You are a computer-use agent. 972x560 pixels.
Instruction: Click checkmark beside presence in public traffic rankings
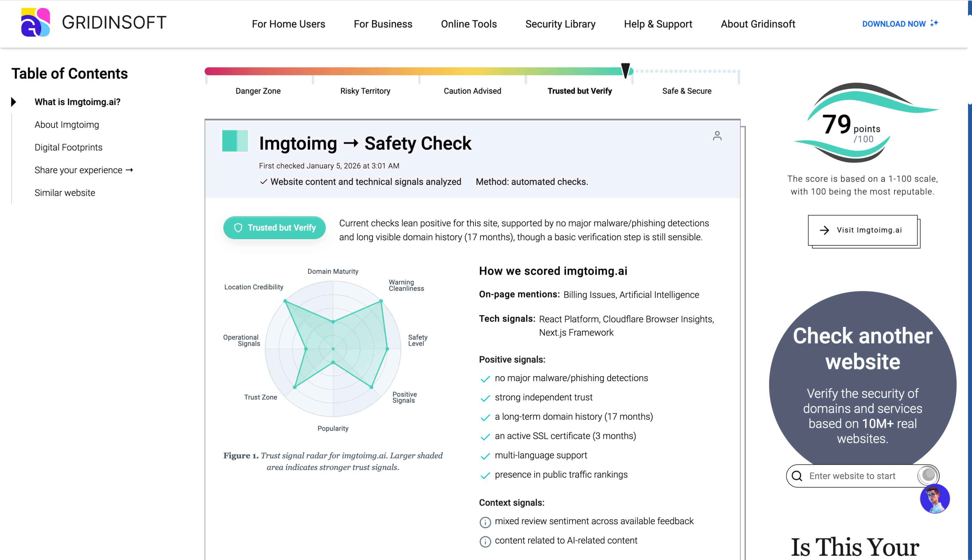click(485, 475)
